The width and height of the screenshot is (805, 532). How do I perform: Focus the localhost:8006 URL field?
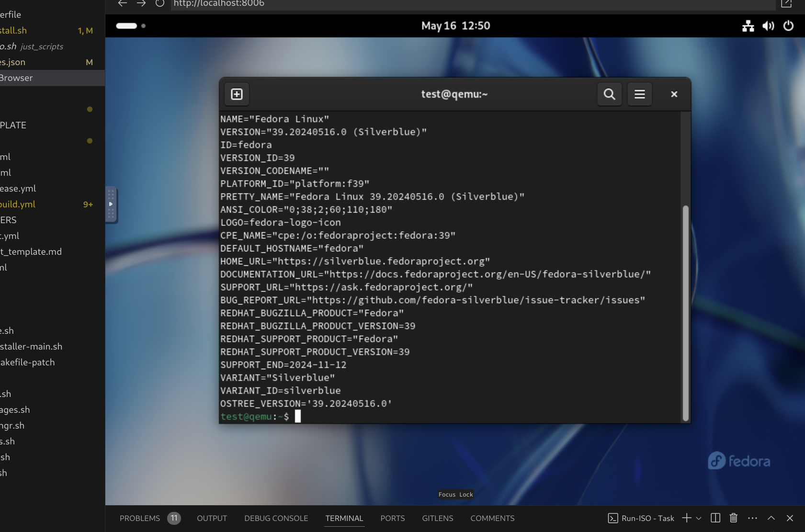[473, 4]
